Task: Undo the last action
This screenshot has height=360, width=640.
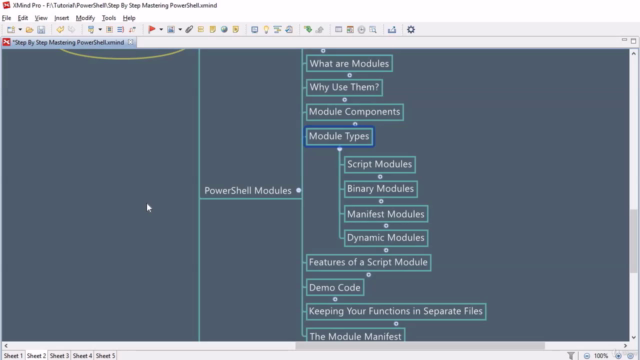Action: click(60, 29)
